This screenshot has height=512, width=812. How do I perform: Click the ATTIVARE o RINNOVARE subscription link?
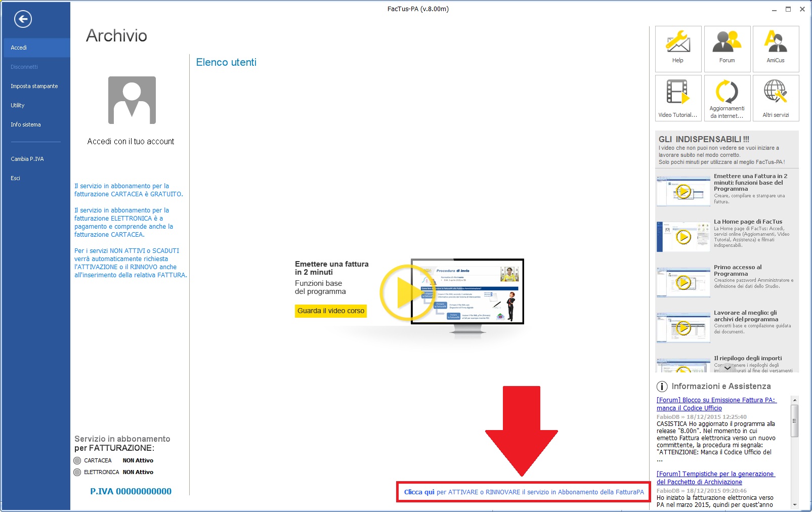[x=524, y=492]
